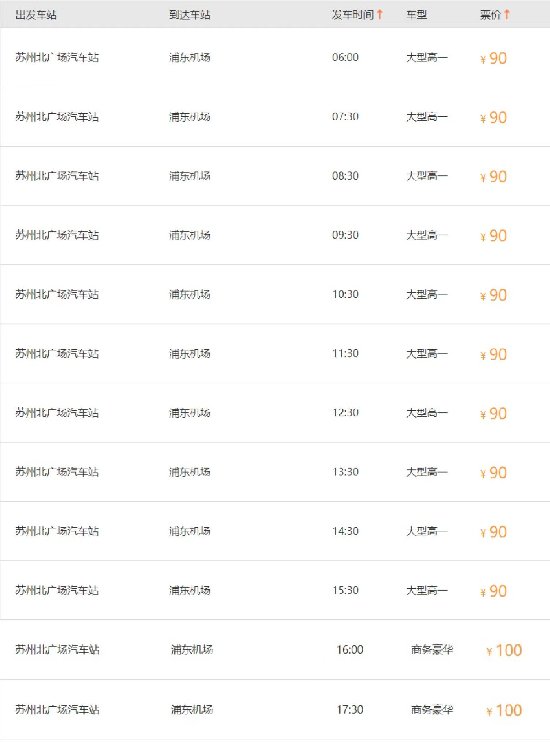Viewport: 550px width, 742px height.
Task: Click the 票价 column header
Action: point(490,15)
